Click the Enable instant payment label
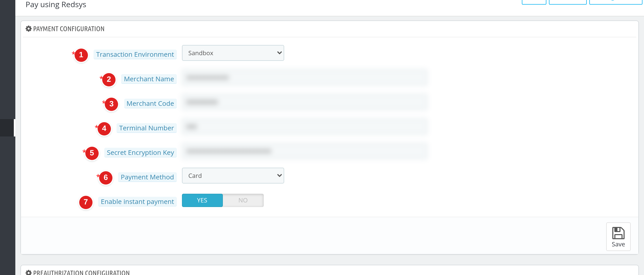 137,202
